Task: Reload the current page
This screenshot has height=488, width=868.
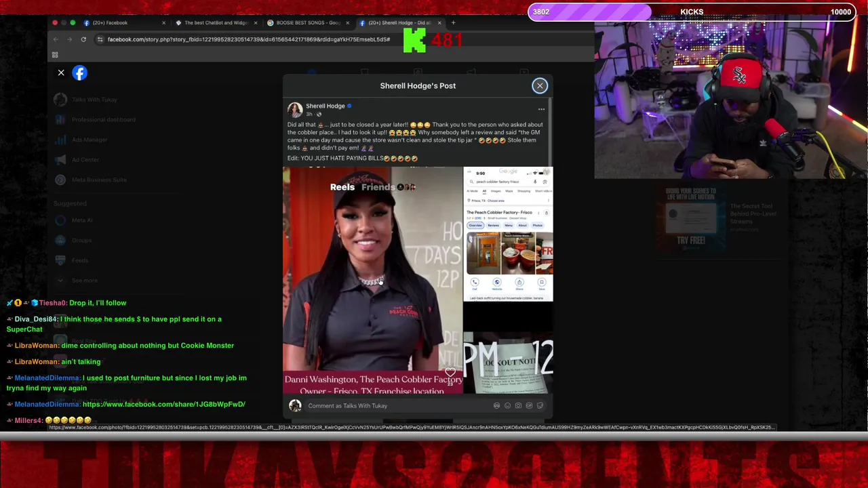Action: click(x=83, y=39)
